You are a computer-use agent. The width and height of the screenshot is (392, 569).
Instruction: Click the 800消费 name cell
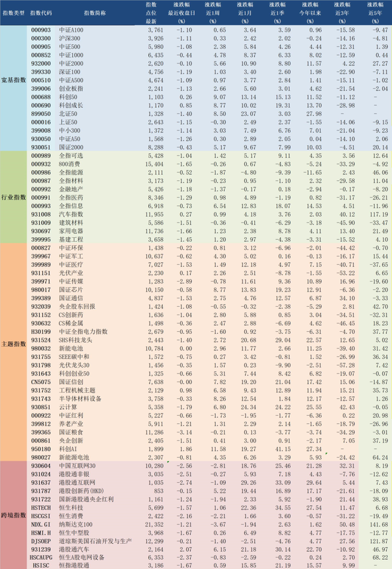[70, 164]
